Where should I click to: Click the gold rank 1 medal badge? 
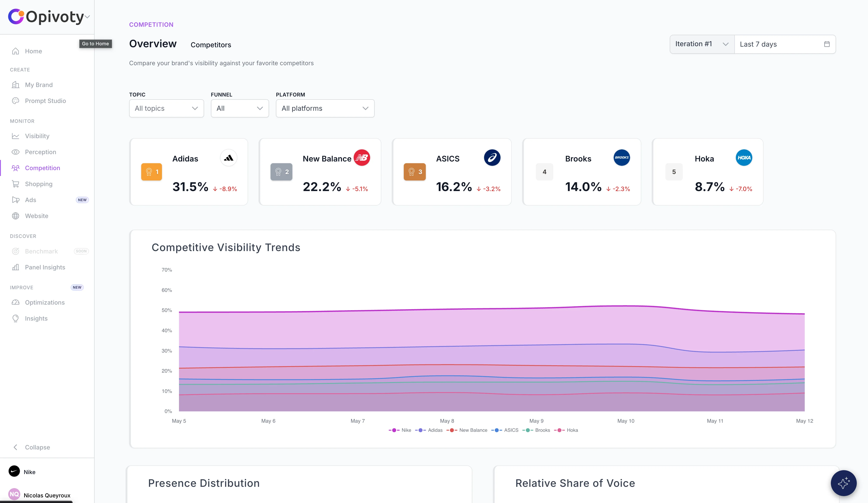152,172
